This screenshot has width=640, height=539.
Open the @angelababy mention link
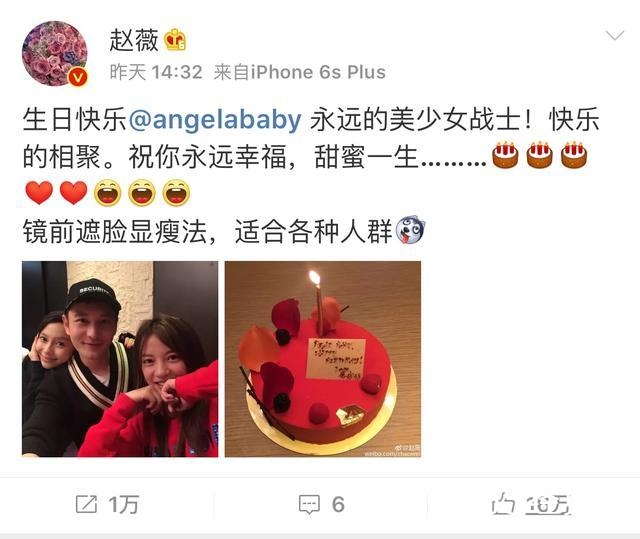(x=215, y=119)
